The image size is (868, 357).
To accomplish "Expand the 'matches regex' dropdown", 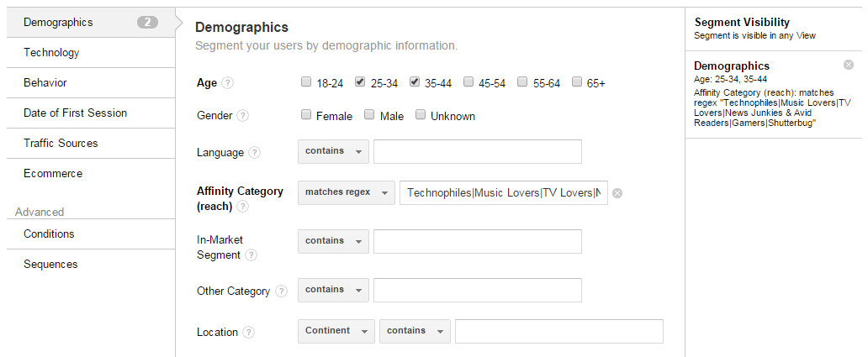I will 346,192.
